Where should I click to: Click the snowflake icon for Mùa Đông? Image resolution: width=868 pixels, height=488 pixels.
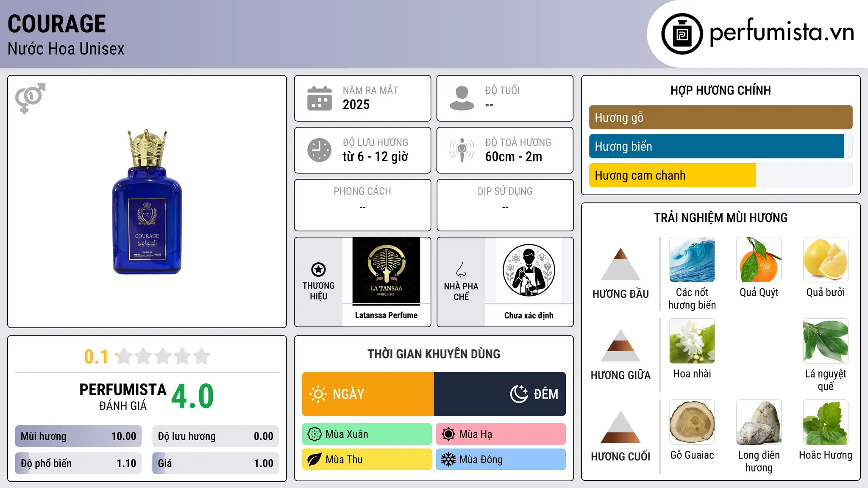pyautogui.click(x=448, y=460)
